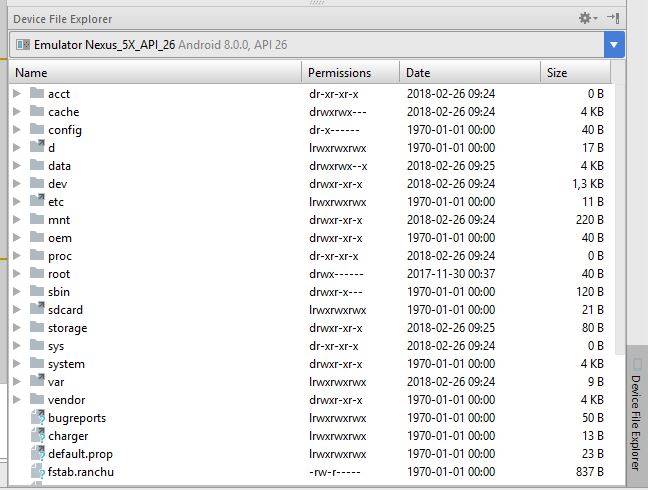This screenshot has height=490, width=648.
Task: Click the oem folder icon
Action: 37,237
